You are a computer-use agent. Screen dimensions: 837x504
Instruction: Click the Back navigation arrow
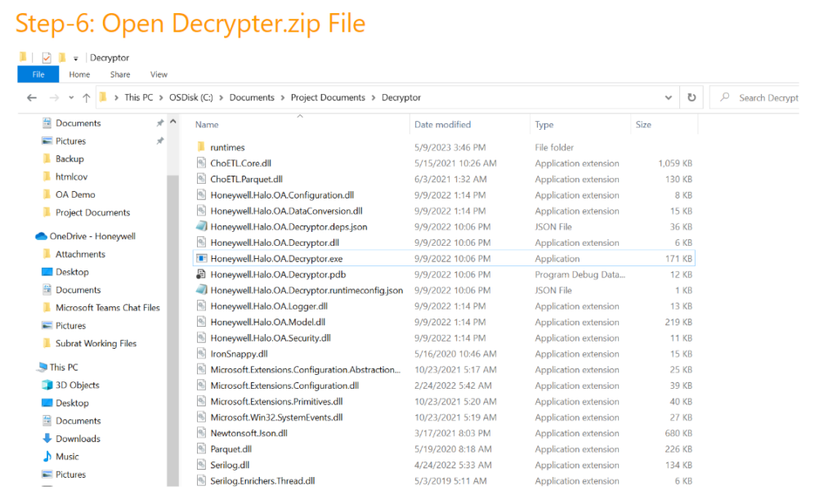point(32,98)
